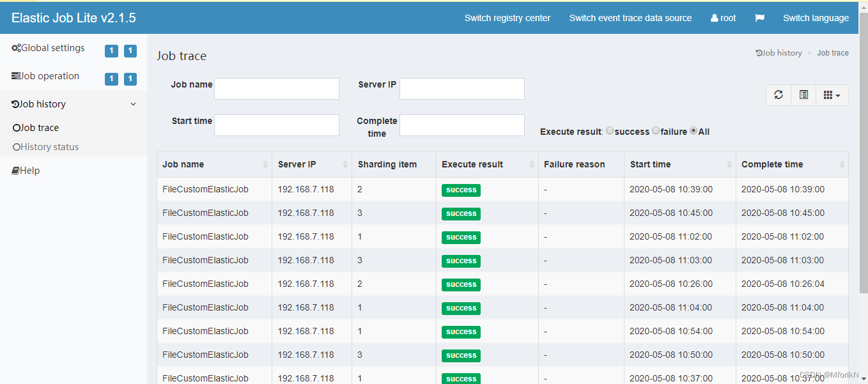Click first badge next to Job operation
The width and height of the screenshot is (868, 384).
(x=111, y=79)
